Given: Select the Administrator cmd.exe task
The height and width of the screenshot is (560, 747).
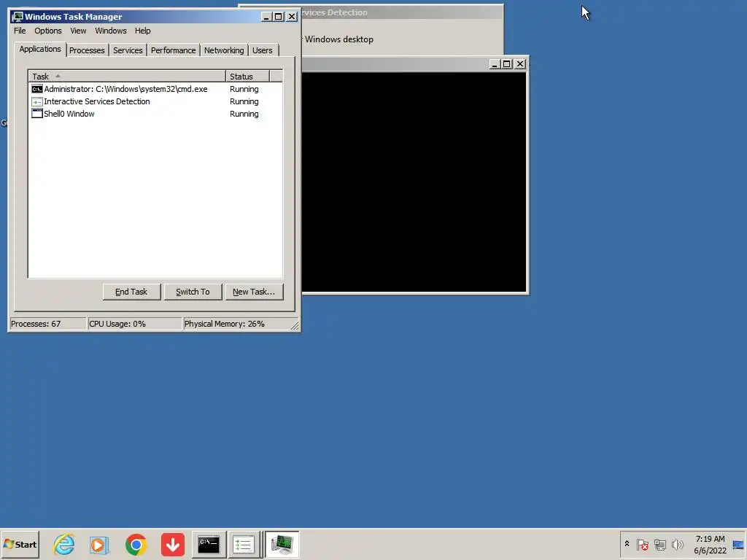Looking at the screenshot, I should click(125, 89).
